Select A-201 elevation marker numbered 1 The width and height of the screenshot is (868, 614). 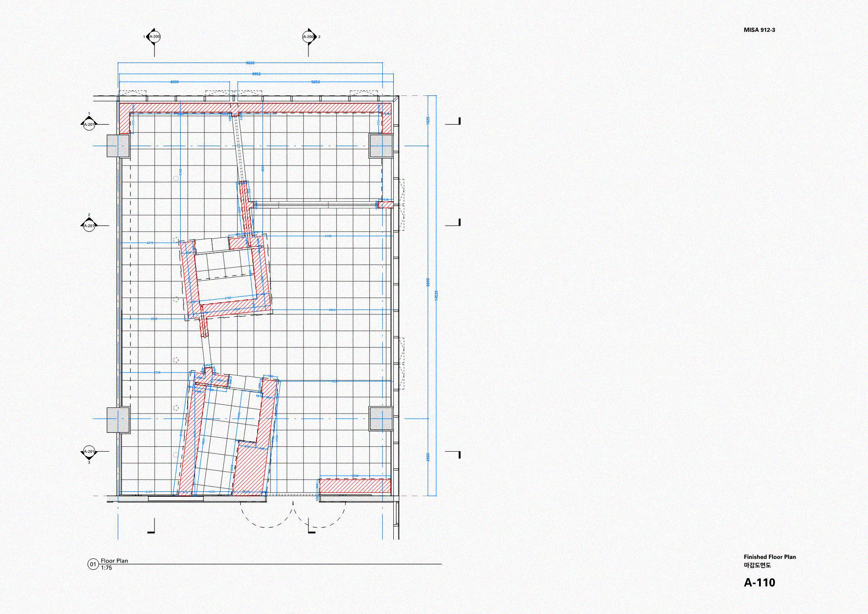pyautogui.click(x=89, y=124)
